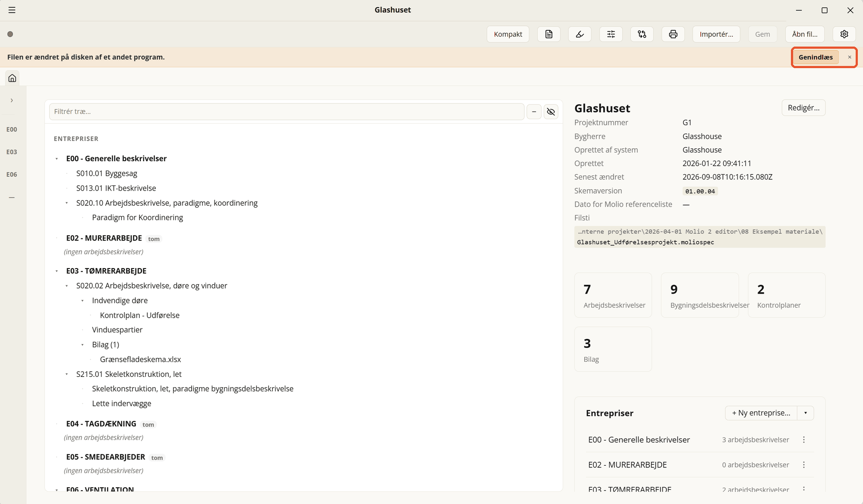Click the Gem save button
863x504 pixels.
coord(762,34)
